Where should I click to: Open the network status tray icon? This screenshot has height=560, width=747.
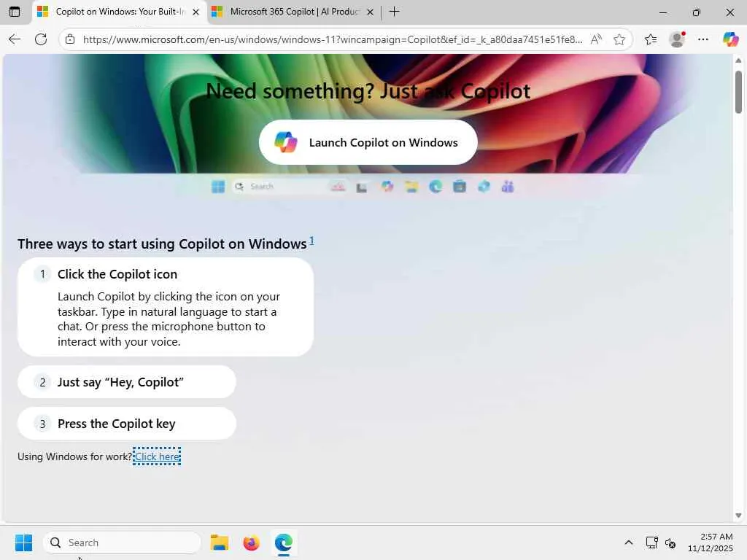pos(651,542)
